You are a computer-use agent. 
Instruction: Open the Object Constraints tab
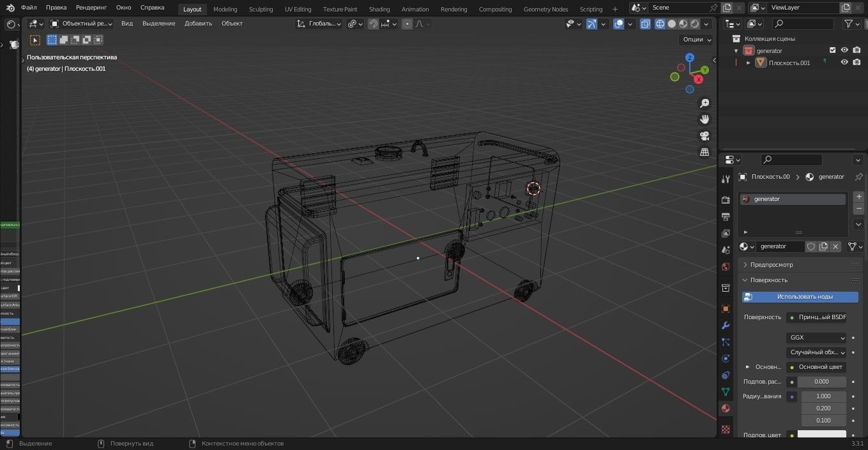(726, 375)
